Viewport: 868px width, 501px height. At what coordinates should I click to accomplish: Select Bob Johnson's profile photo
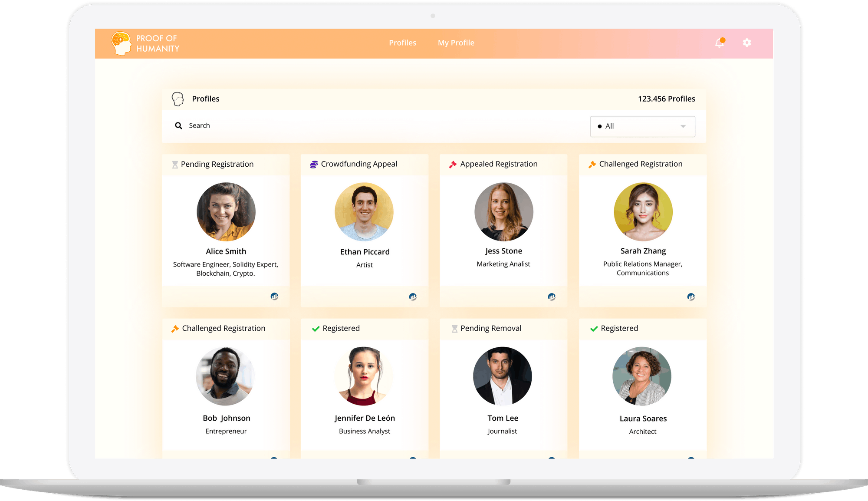click(225, 376)
